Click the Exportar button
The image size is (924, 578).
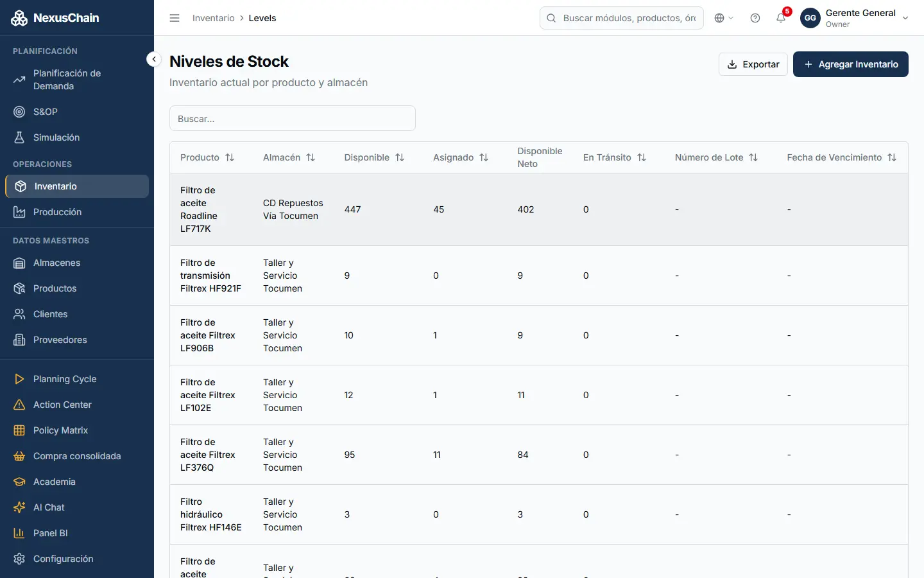click(753, 64)
